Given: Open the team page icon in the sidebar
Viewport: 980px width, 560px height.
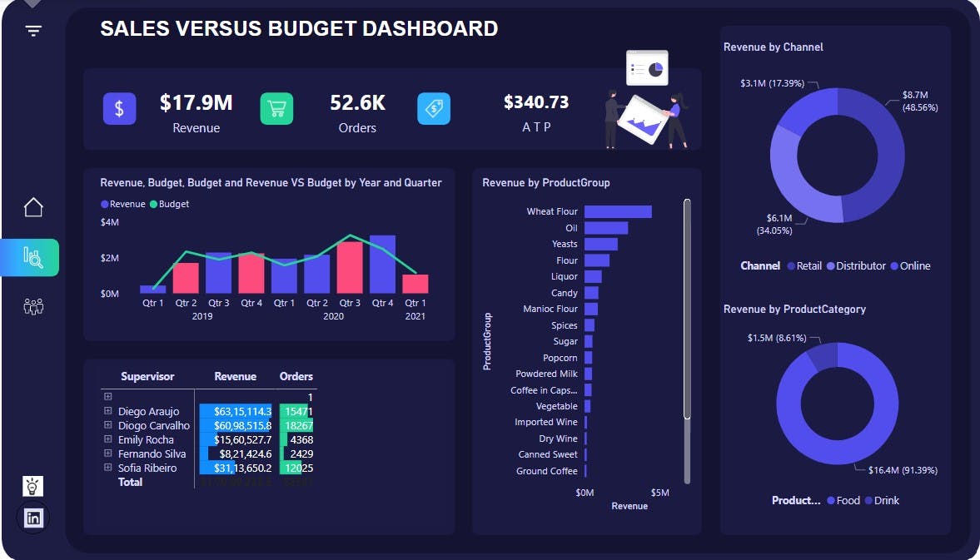Looking at the screenshot, I should pyautogui.click(x=32, y=306).
